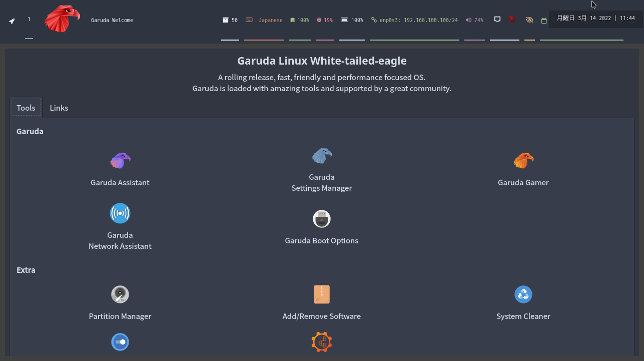The height and width of the screenshot is (361, 644).
Task: Toggle the crossed-out eye icon in the top bar
Action: (529, 20)
